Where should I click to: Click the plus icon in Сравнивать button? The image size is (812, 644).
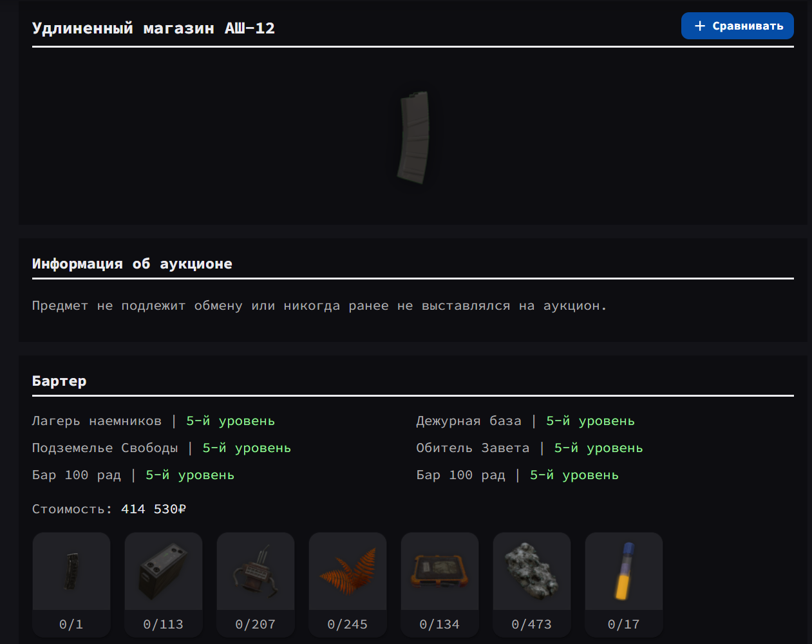[700, 26]
